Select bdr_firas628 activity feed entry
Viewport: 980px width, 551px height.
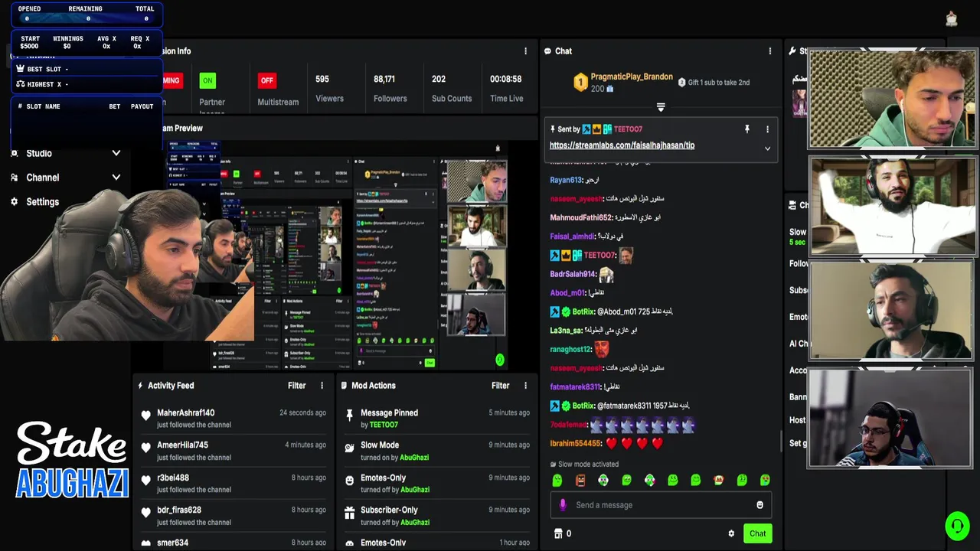(x=234, y=515)
